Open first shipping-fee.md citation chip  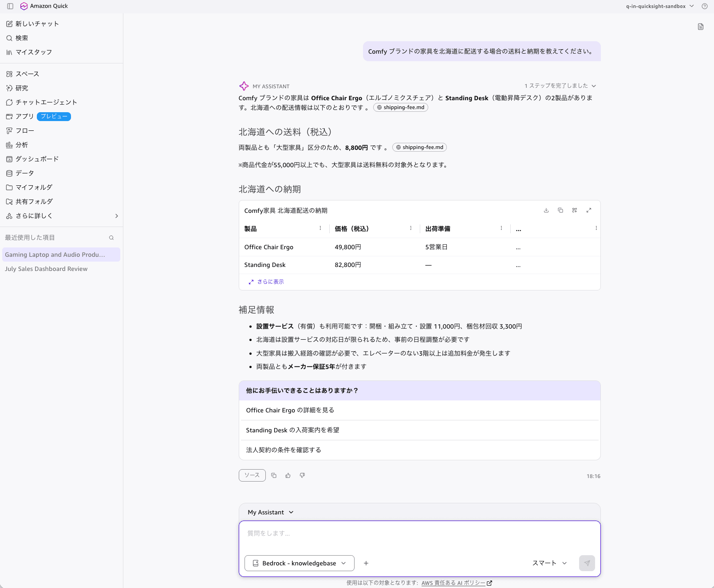click(401, 107)
